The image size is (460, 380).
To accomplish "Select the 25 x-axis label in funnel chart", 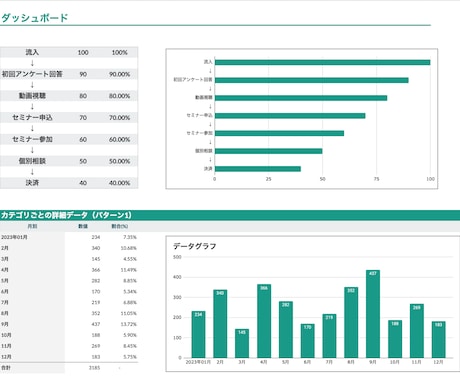I will 268,179.
